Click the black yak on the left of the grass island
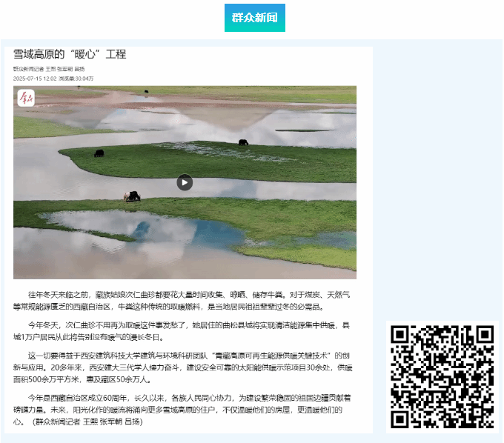 [x=99, y=153]
